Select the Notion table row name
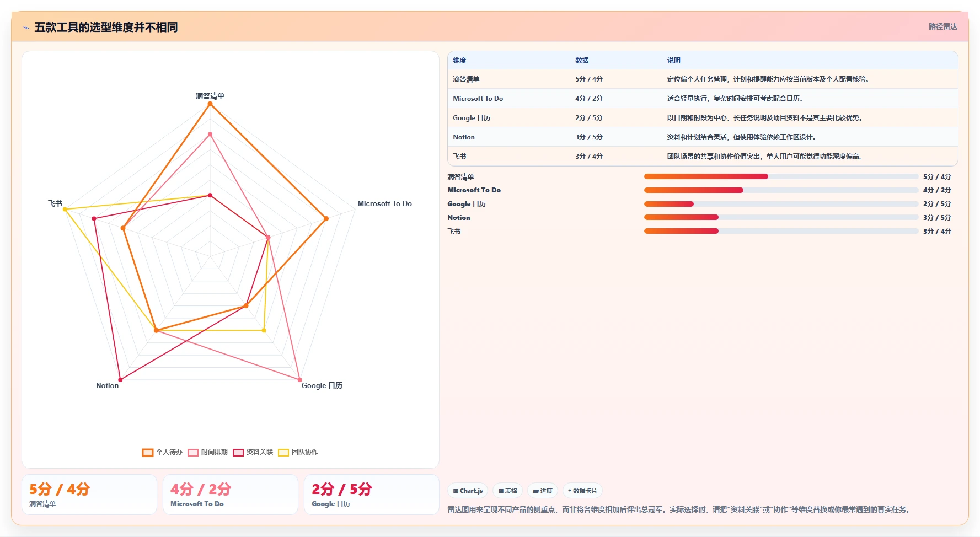Image resolution: width=980 pixels, height=537 pixels. click(464, 137)
